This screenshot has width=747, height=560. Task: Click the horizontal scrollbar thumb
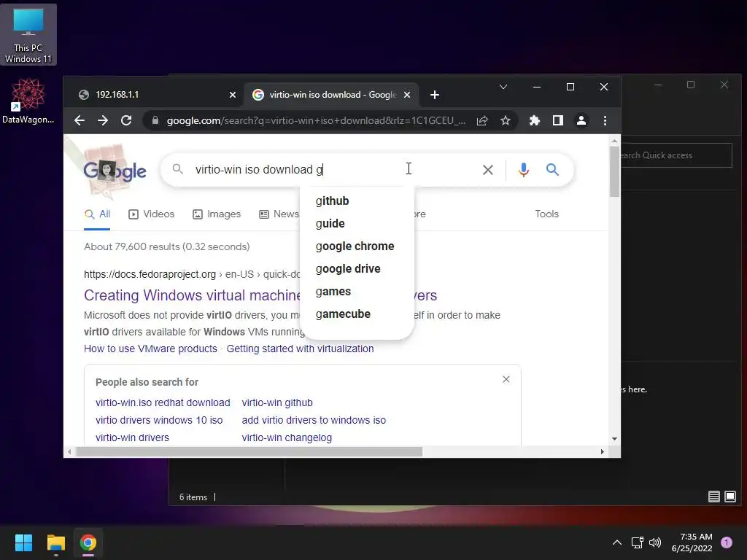249,451
